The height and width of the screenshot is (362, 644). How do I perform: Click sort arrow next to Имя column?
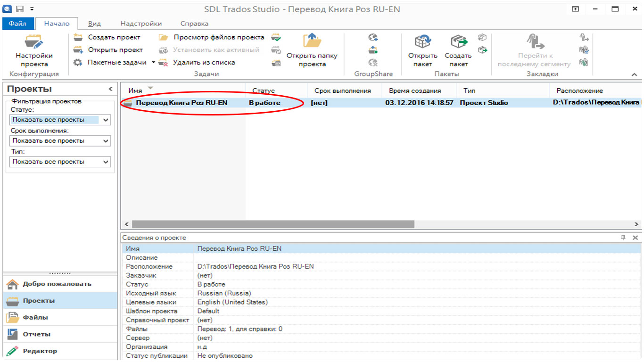click(x=150, y=88)
